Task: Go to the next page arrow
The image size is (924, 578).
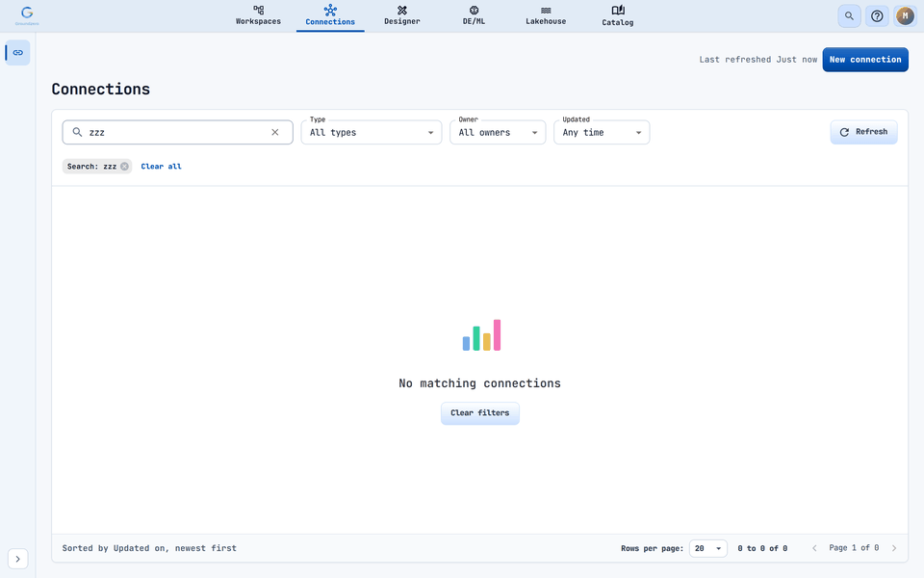Action: tap(894, 548)
